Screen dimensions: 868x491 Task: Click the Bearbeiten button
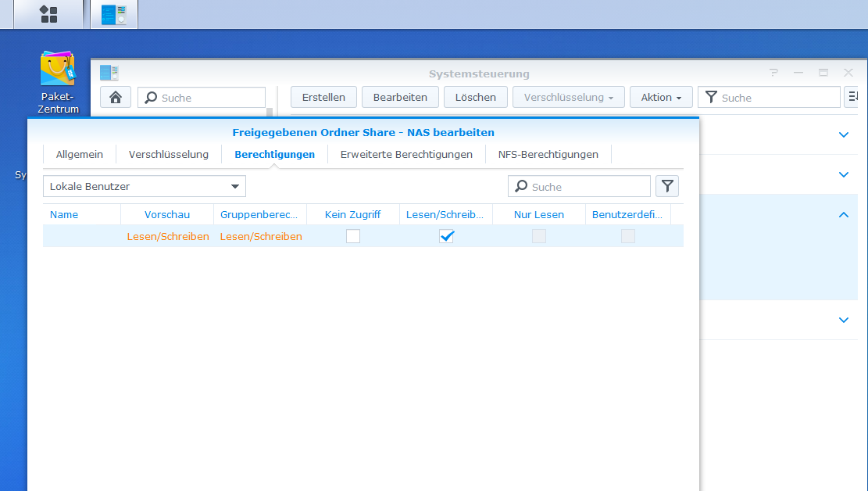(400, 97)
